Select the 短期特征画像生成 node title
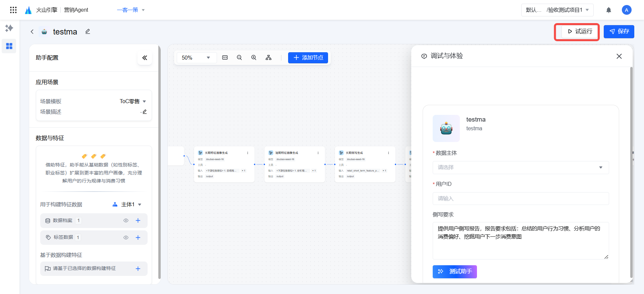The image size is (644, 294). 287,153
